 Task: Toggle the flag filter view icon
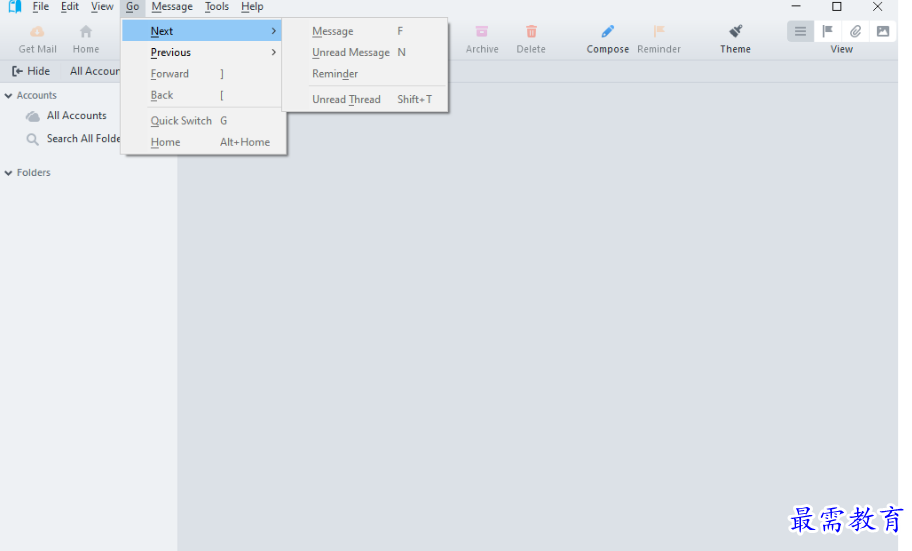tap(828, 31)
